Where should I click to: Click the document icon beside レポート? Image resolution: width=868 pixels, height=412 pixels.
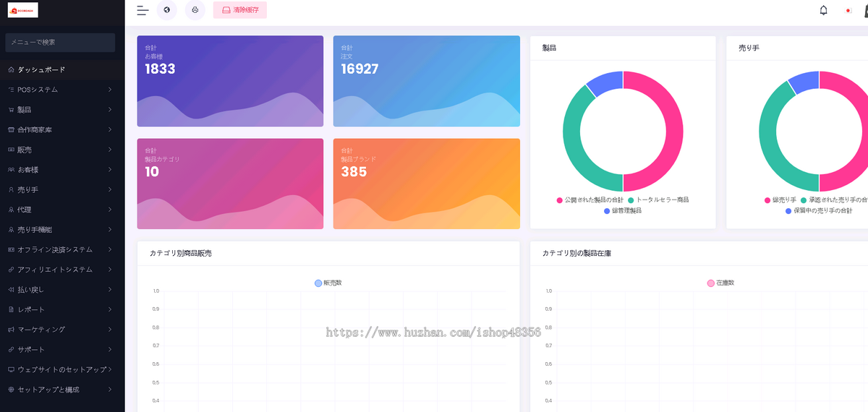point(11,309)
